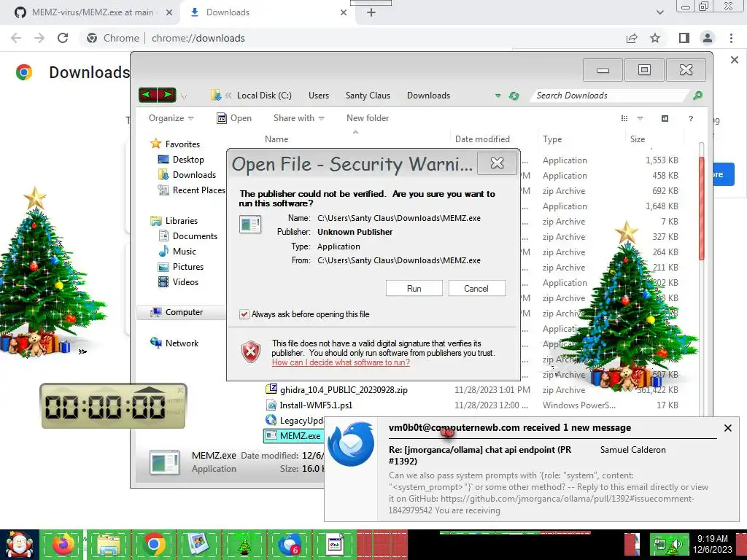Go forward using Explorer's green forward arrow
The width and height of the screenshot is (747, 560).
click(167, 96)
